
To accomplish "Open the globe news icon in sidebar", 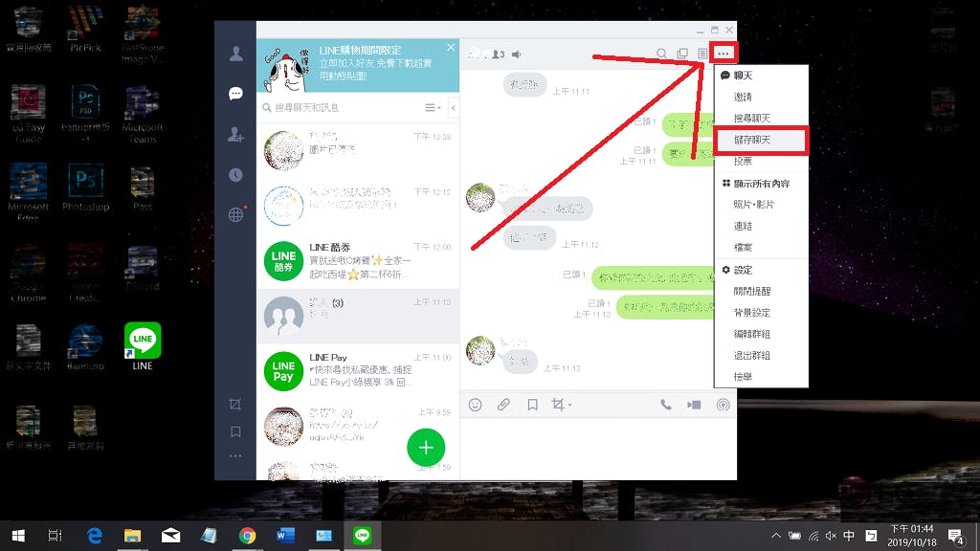I will point(236,214).
